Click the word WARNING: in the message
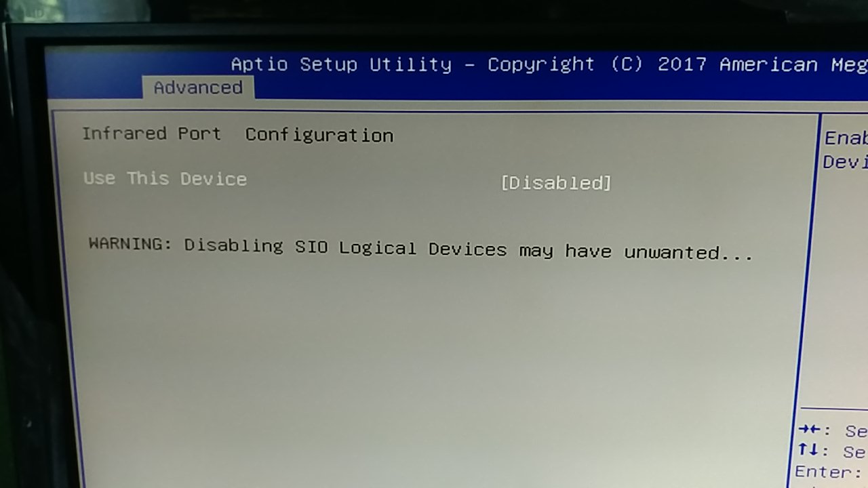Viewport: 868px width, 488px height. click(x=130, y=243)
